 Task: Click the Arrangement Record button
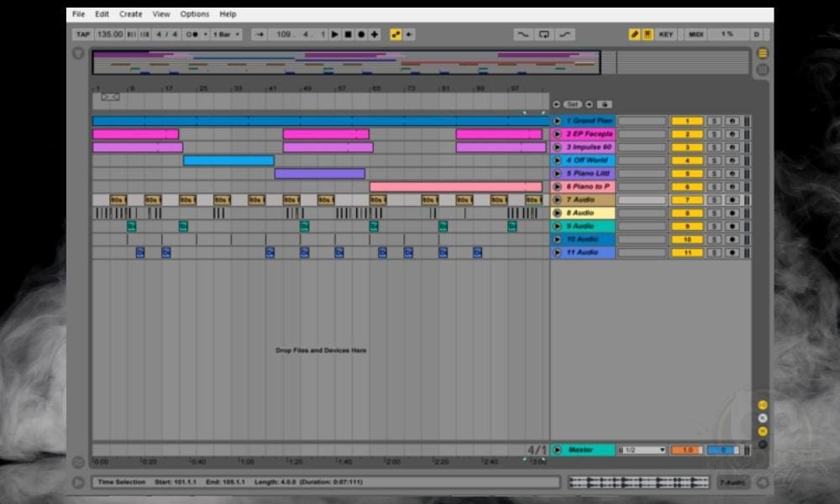pyautogui.click(x=361, y=34)
